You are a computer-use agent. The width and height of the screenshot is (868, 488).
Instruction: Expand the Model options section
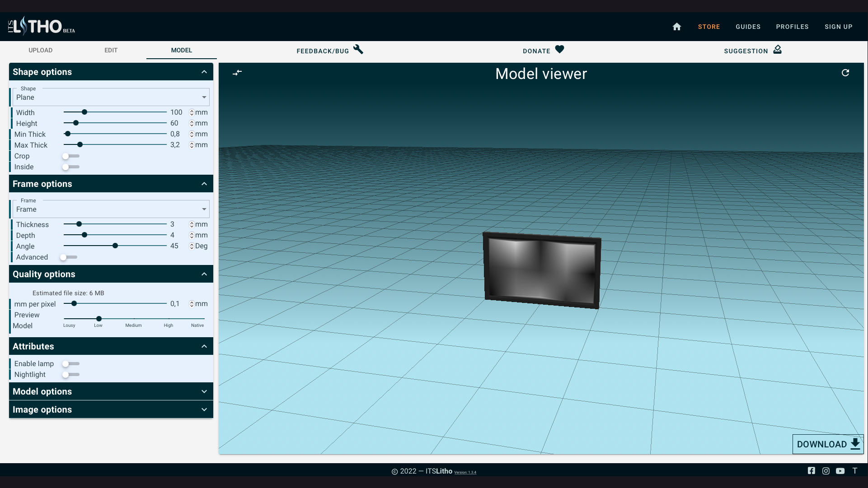(111, 391)
